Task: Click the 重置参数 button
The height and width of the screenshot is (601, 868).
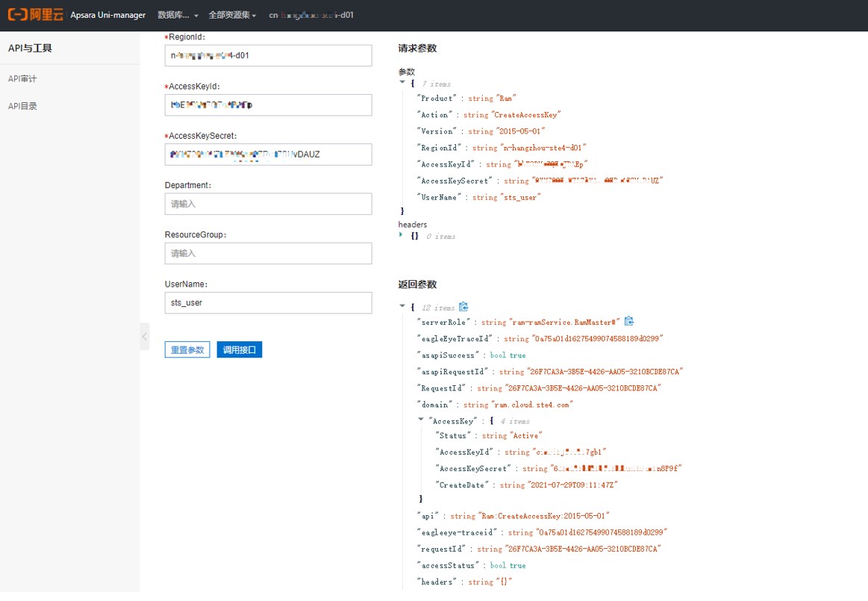Action: (x=187, y=349)
